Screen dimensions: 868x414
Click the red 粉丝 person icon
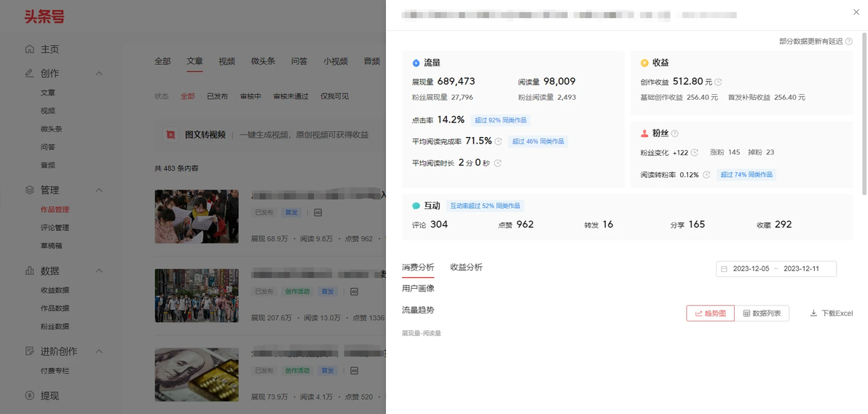(x=644, y=133)
